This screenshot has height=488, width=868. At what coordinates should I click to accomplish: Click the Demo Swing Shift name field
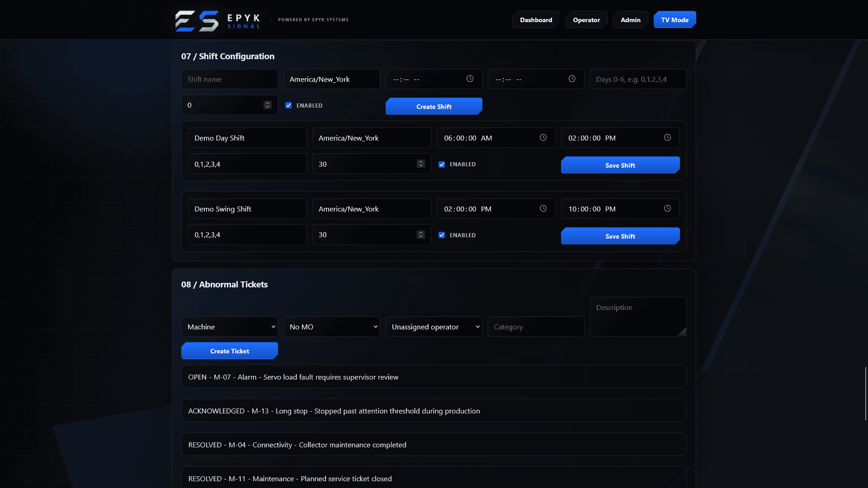(x=247, y=209)
